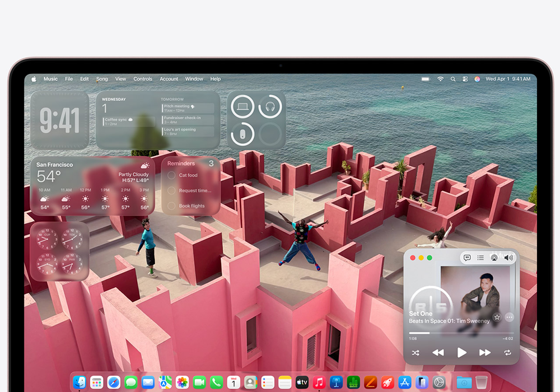Check off the Cat food reminder

[172, 175]
